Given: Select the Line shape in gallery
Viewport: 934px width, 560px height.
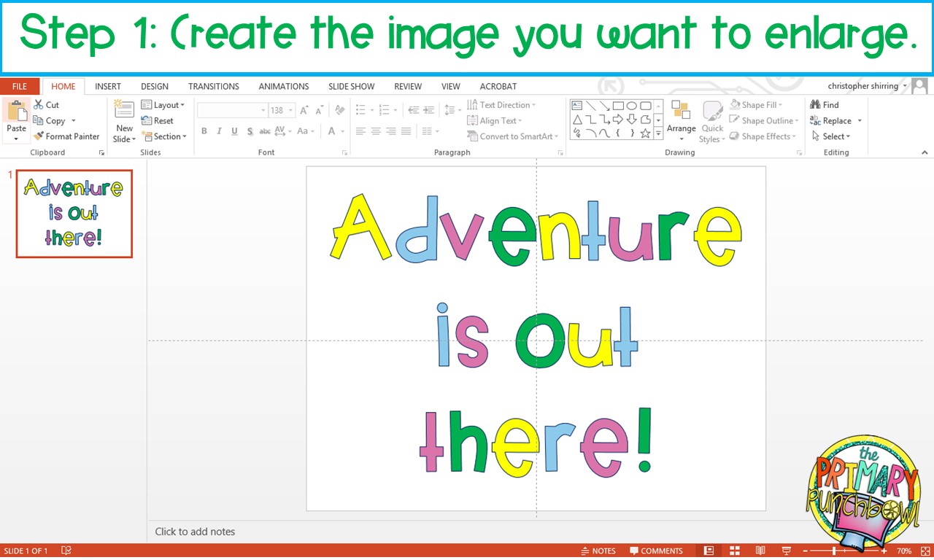Looking at the screenshot, I should pos(591,106).
